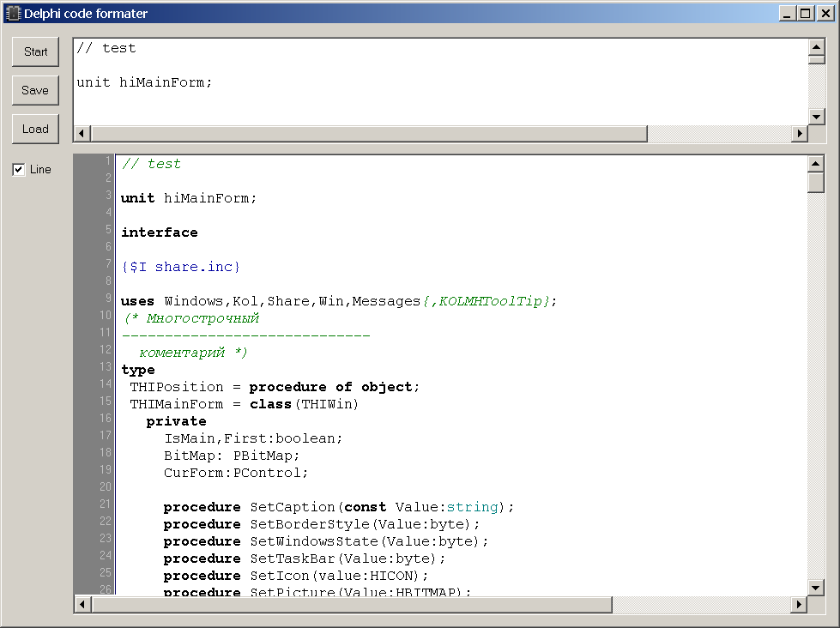Click 'unit hiMainForm;' on line 3
This screenshot has width=840, height=628.
click(189, 198)
